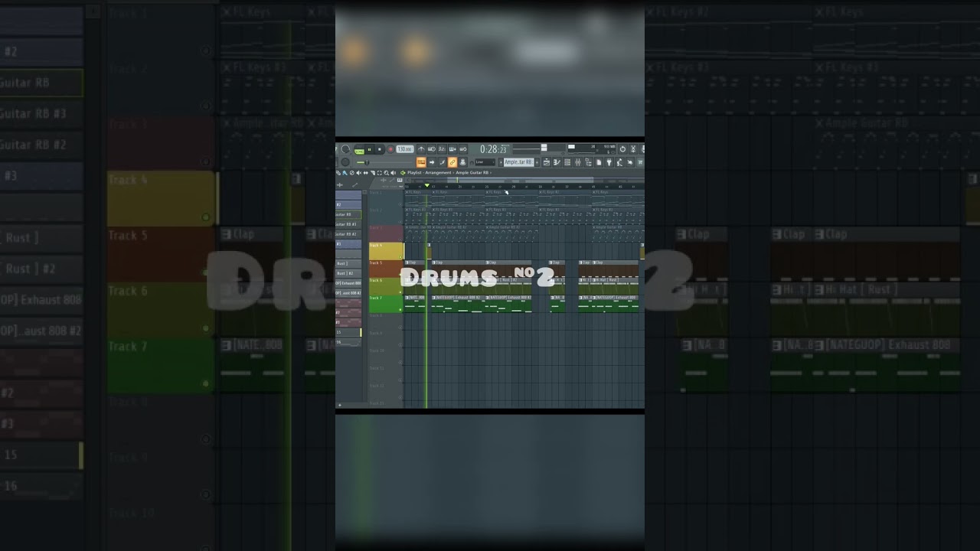Adjust the master pitch knob
Image resolution: width=980 pixels, height=551 pixels.
[345, 162]
